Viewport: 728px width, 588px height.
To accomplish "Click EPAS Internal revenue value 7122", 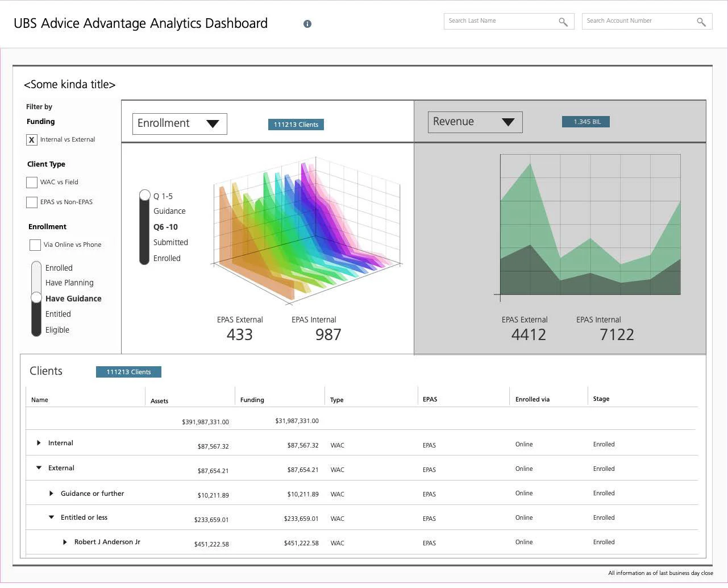I will tap(617, 334).
